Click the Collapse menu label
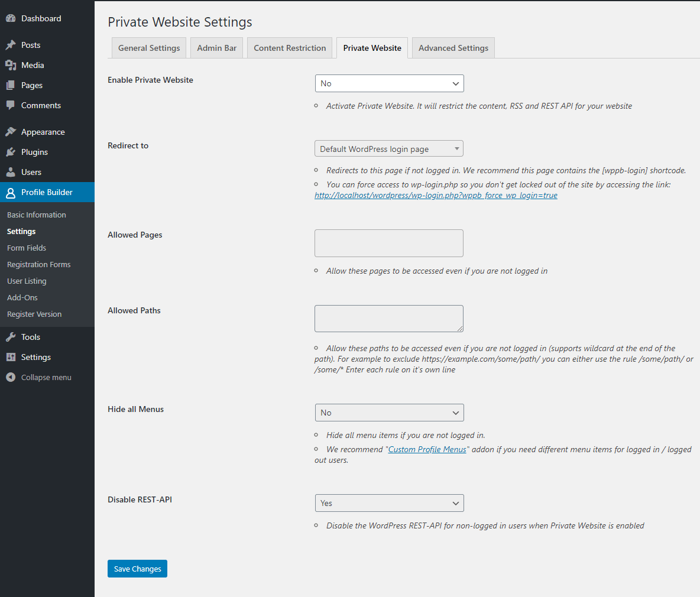 tap(47, 377)
